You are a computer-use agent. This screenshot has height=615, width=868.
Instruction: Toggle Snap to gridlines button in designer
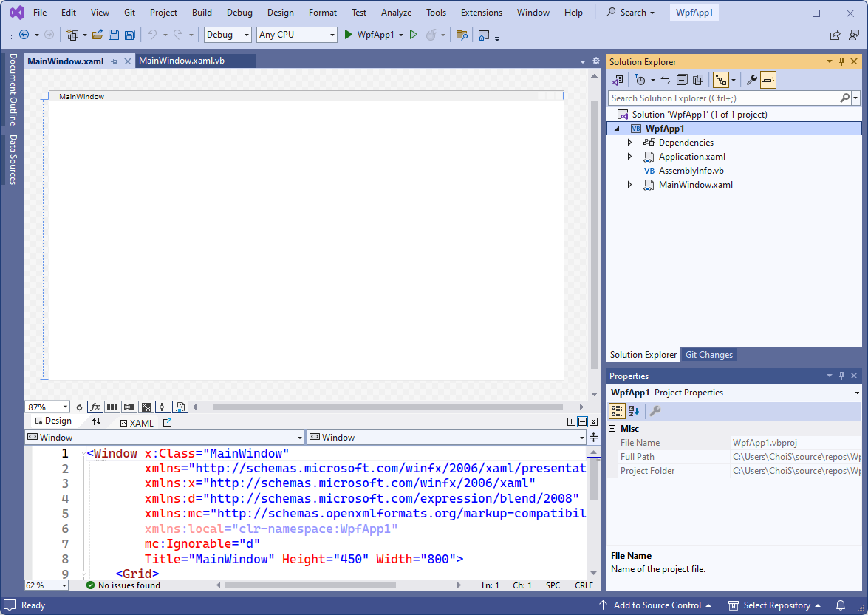pyautogui.click(x=129, y=407)
